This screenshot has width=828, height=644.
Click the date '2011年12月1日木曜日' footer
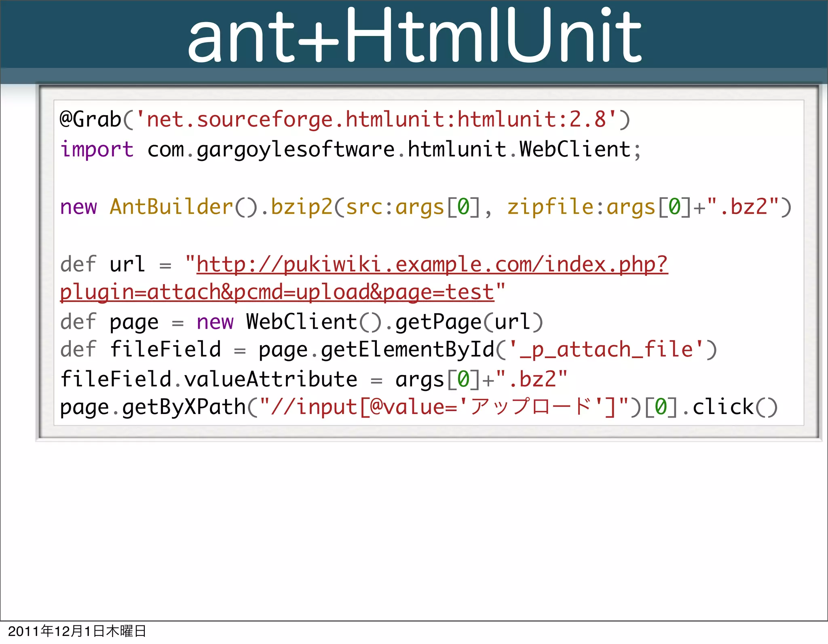pyautogui.click(x=77, y=631)
